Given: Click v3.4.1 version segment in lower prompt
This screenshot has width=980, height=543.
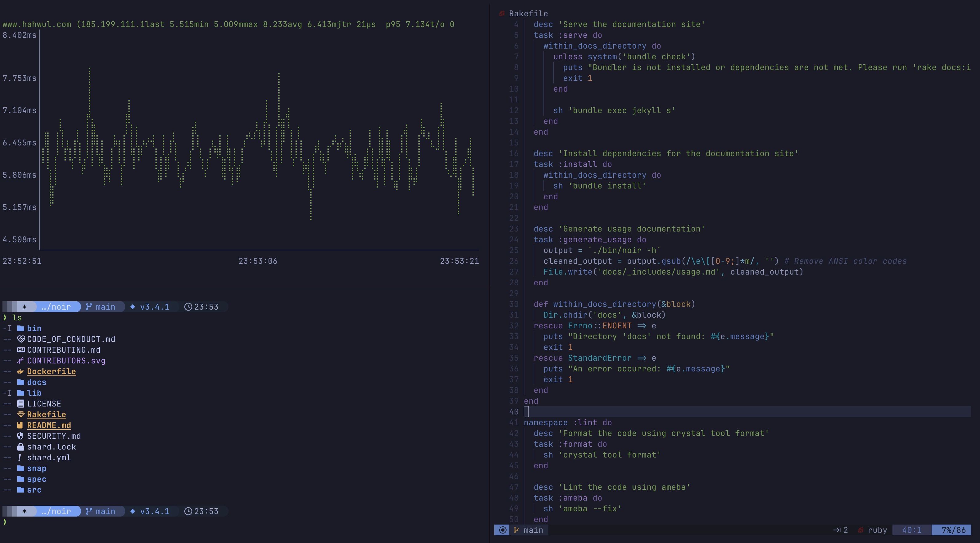Looking at the screenshot, I should (155, 511).
